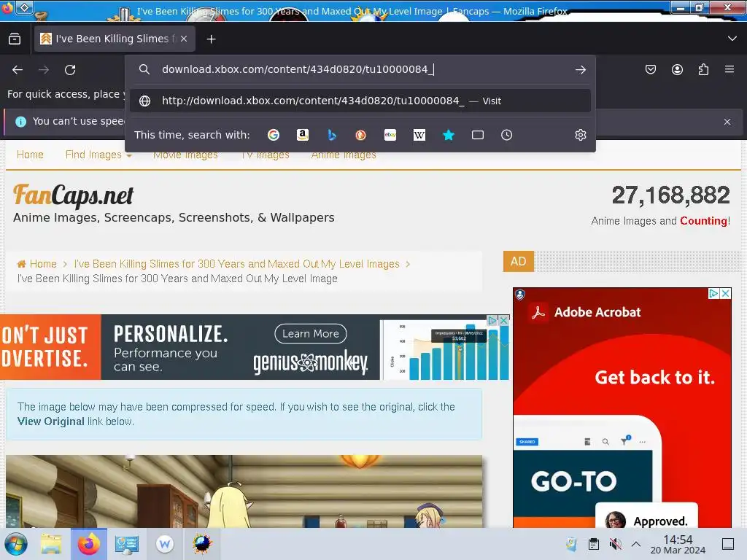Open the Firefox account icon

[x=677, y=69]
